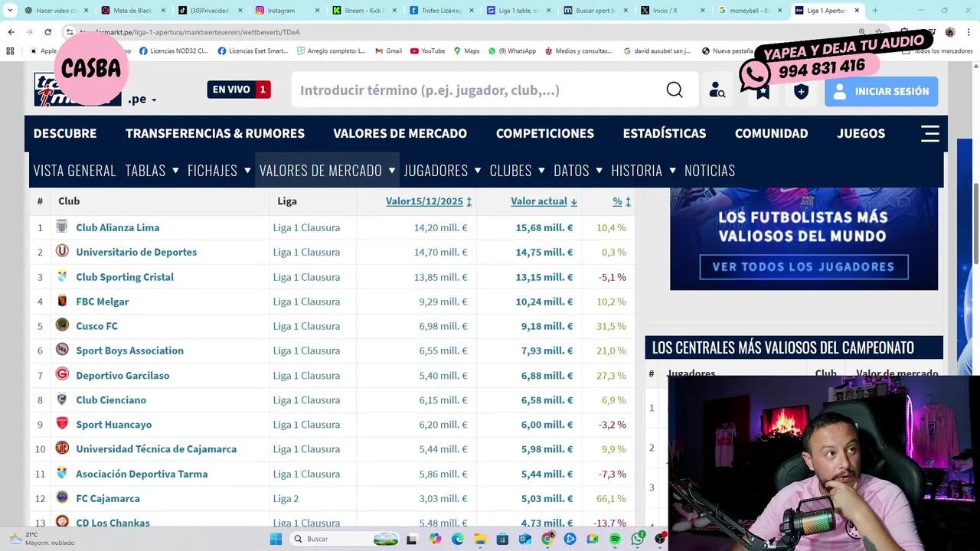Viewport: 980px width, 551px height.
Task: Open the YouTube bookmark
Action: tap(427, 51)
